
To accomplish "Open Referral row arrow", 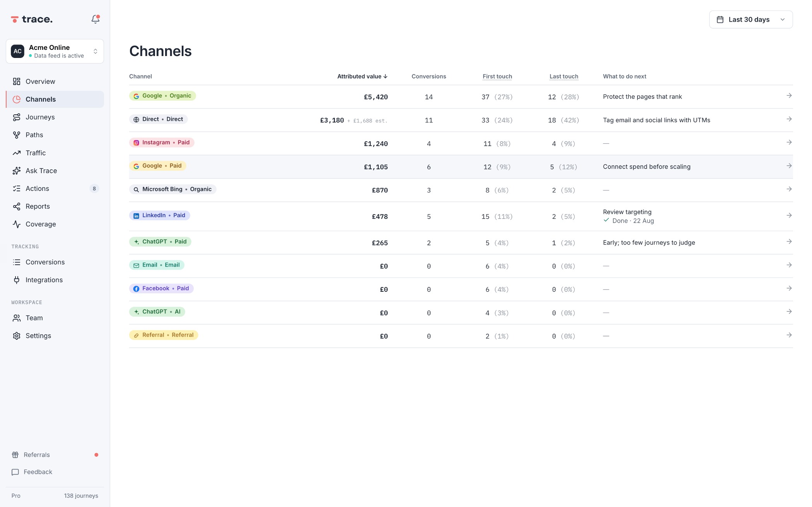I will click(789, 335).
